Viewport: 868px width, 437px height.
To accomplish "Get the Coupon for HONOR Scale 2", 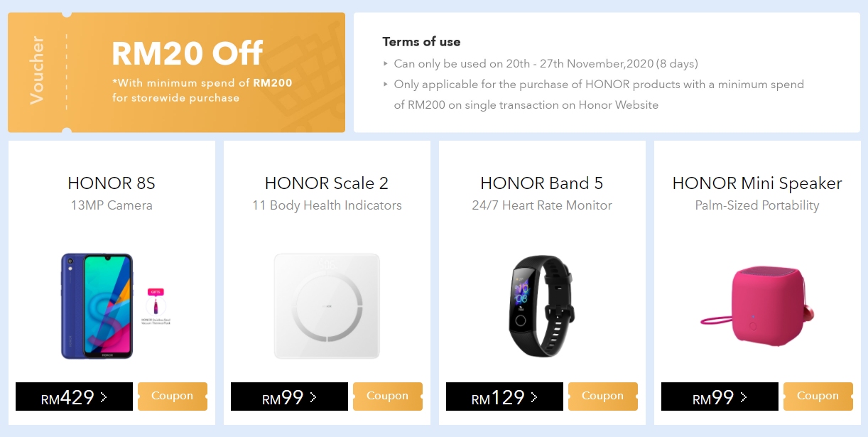I will pyautogui.click(x=387, y=396).
